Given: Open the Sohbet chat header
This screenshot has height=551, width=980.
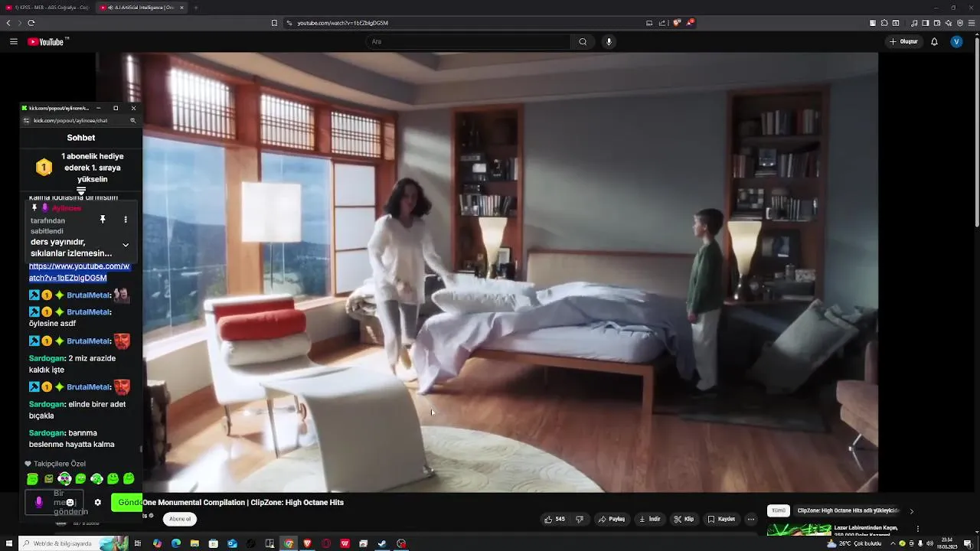Looking at the screenshot, I should click(x=81, y=138).
